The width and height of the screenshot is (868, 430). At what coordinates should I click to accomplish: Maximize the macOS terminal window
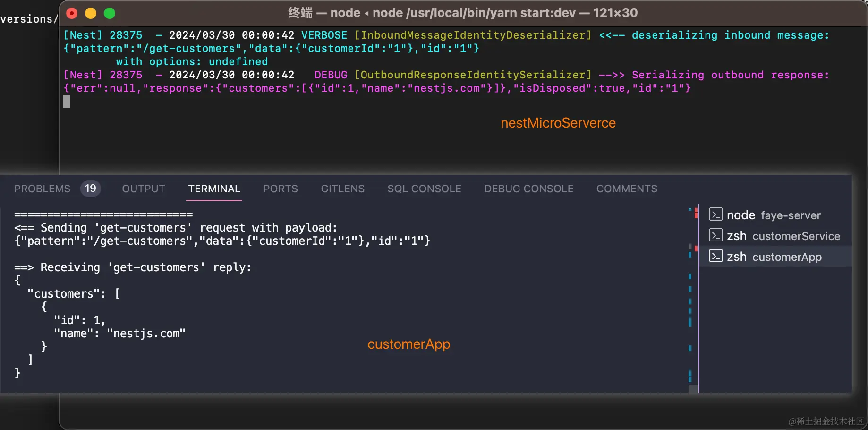(x=110, y=13)
